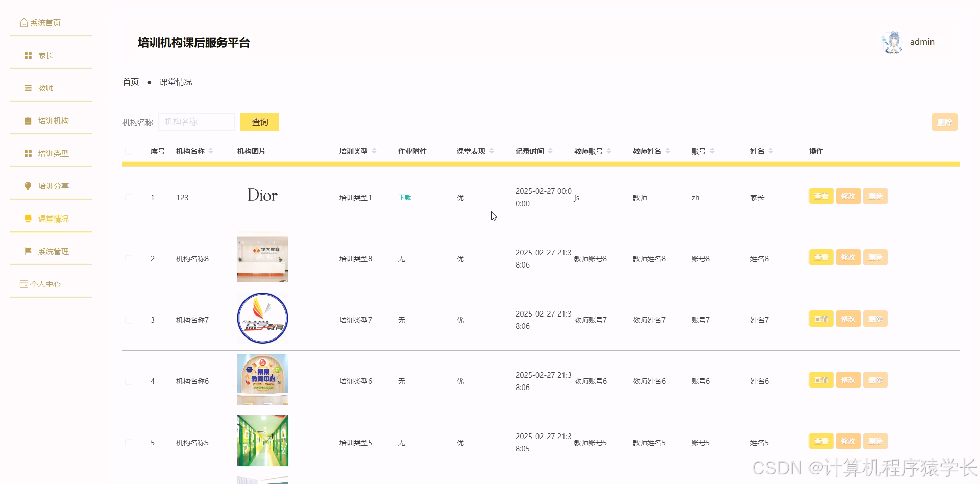The image size is (980, 484).
Task: Sort by the 教师账号 column arrows
Action: tap(609, 151)
